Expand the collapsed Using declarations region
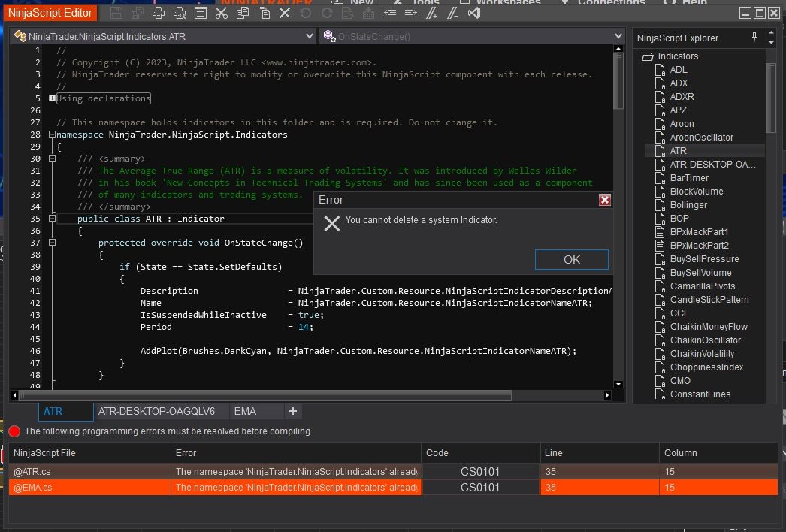Image resolution: width=786 pixels, height=532 pixels. click(52, 98)
